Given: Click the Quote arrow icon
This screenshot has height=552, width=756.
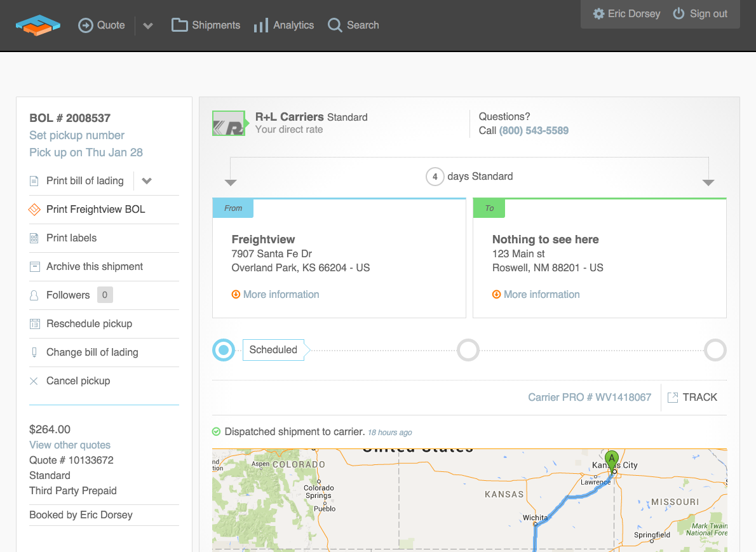Looking at the screenshot, I should pos(85,25).
